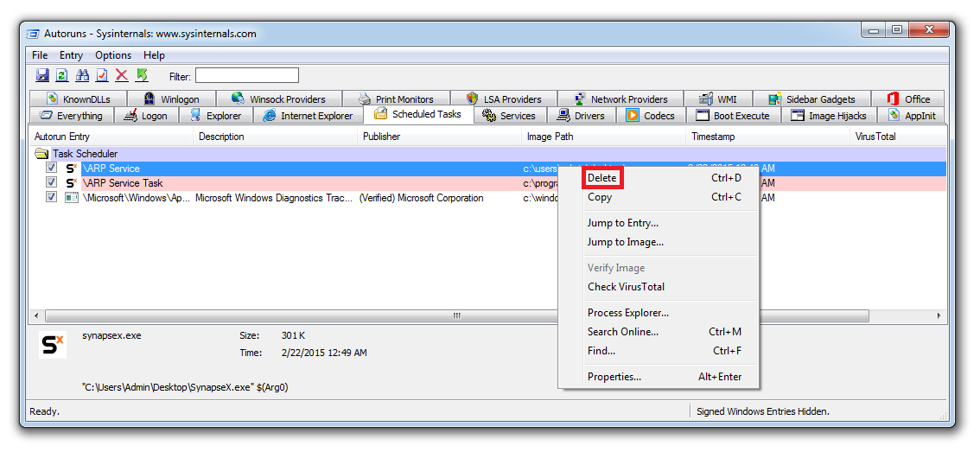This screenshot has height=452, width=980.
Task: Select the \ARP Service Task row
Action: pos(487,182)
